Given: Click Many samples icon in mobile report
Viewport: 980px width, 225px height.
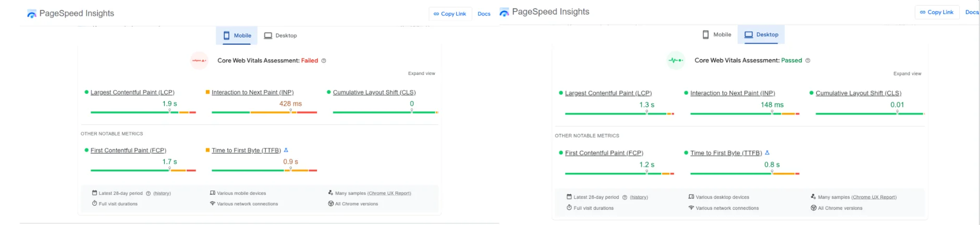Looking at the screenshot, I should pyautogui.click(x=330, y=193).
